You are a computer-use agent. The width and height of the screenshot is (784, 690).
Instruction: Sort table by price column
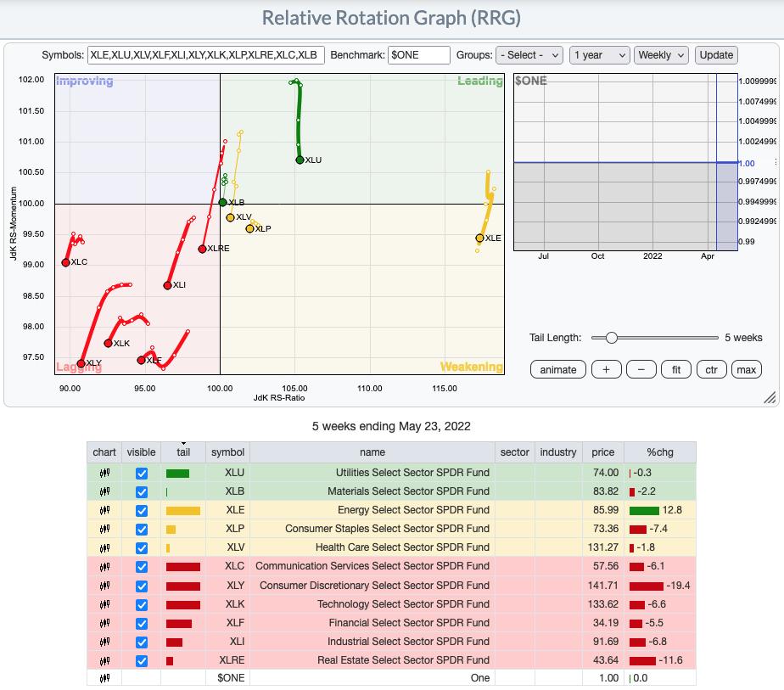(603, 452)
